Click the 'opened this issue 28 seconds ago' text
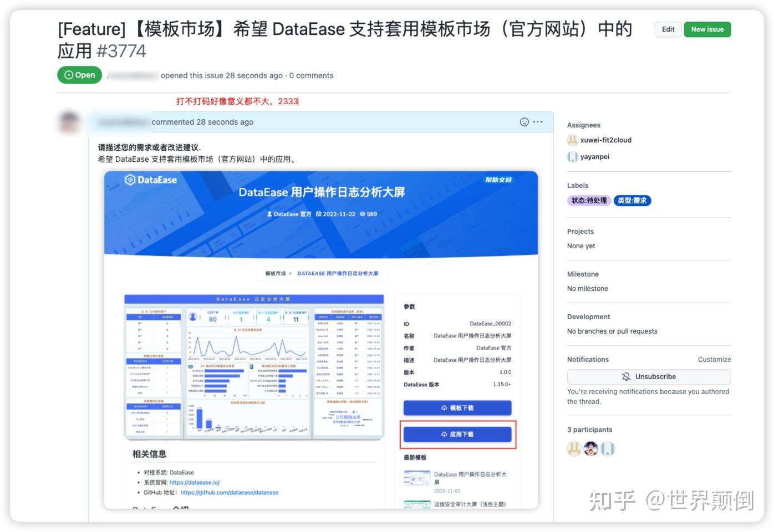 click(x=222, y=76)
